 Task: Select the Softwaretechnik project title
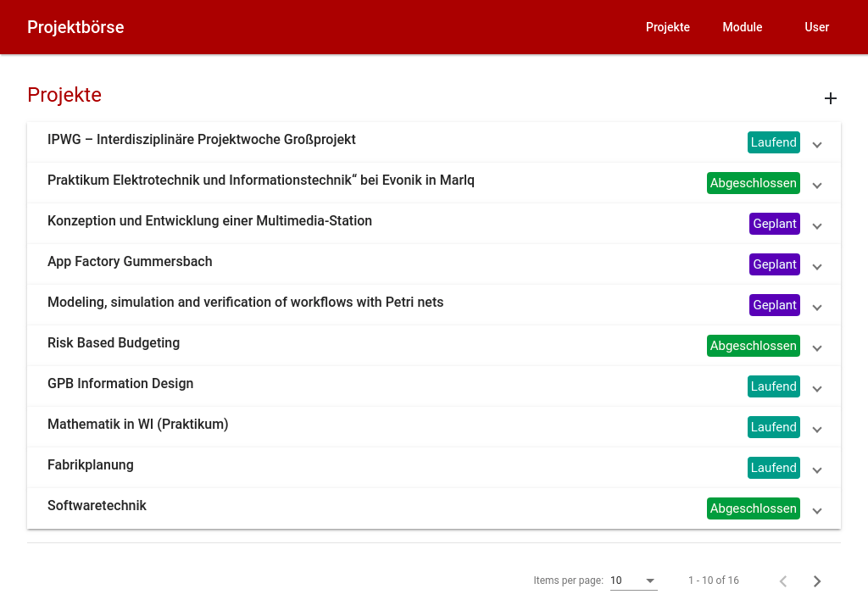coord(97,506)
